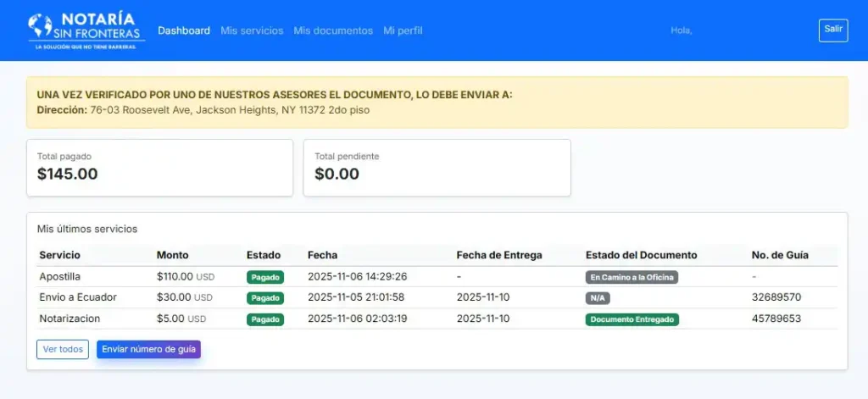The width and height of the screenshot is (868, 399).
Task: Open Mis documentos section
Action: 333,30
